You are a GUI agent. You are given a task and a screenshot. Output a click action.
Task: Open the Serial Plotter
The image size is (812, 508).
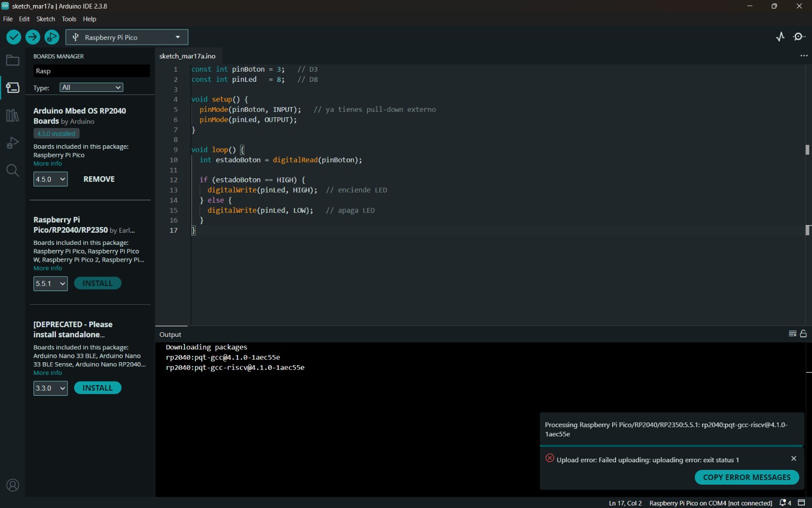780,37
